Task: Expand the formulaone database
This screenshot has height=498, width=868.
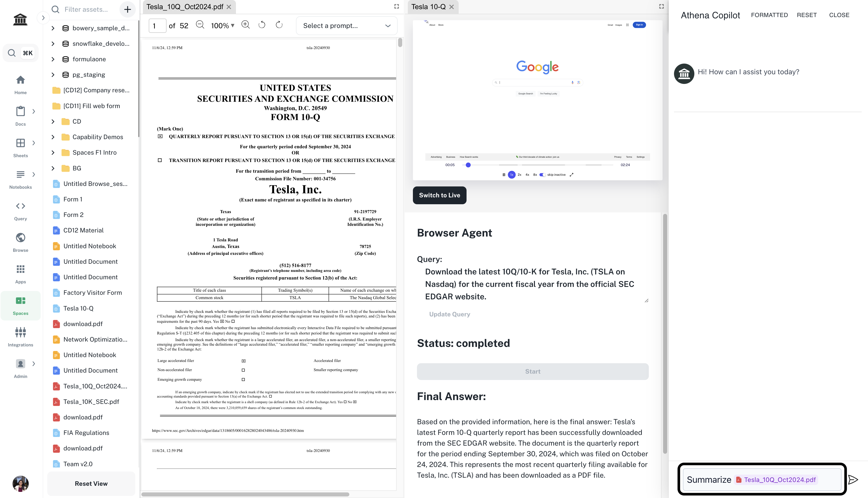Action: coord(53,59)
